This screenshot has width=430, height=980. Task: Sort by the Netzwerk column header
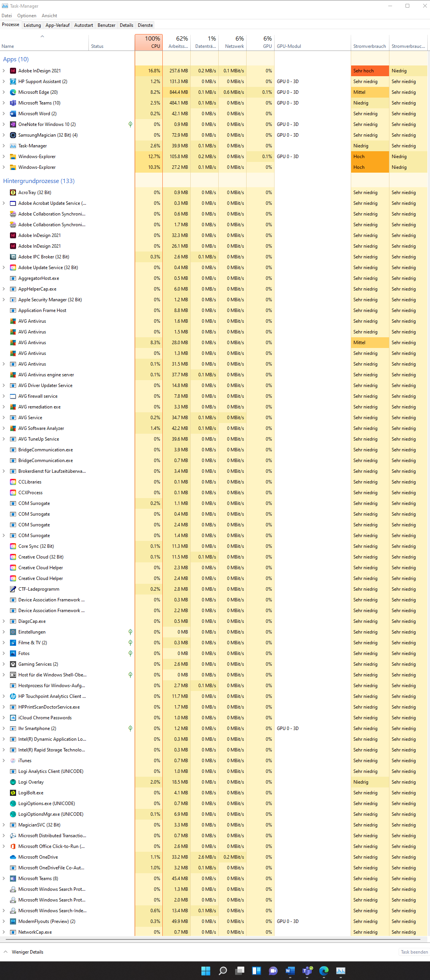tap(233, 42)
